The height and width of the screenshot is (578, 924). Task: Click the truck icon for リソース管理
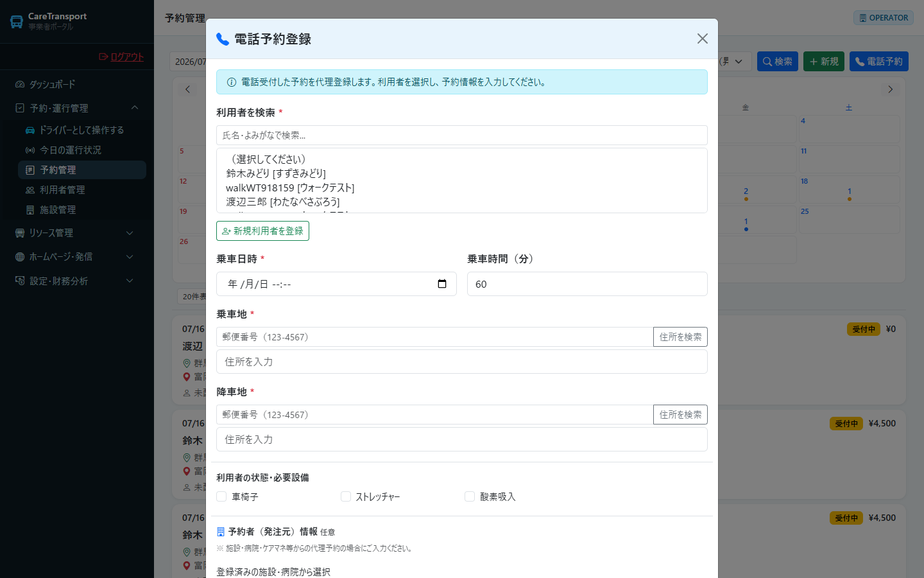pos(20,232)
